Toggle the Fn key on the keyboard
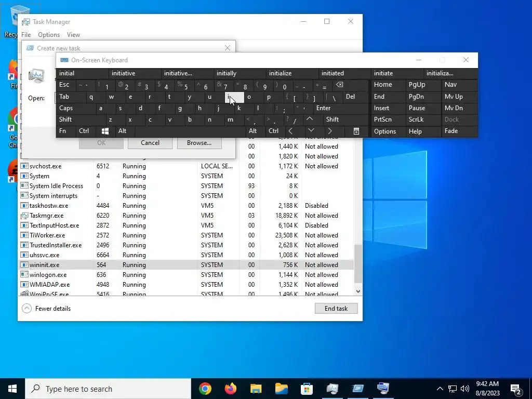This screenshot has width=532, height=399. pos(66,131)
